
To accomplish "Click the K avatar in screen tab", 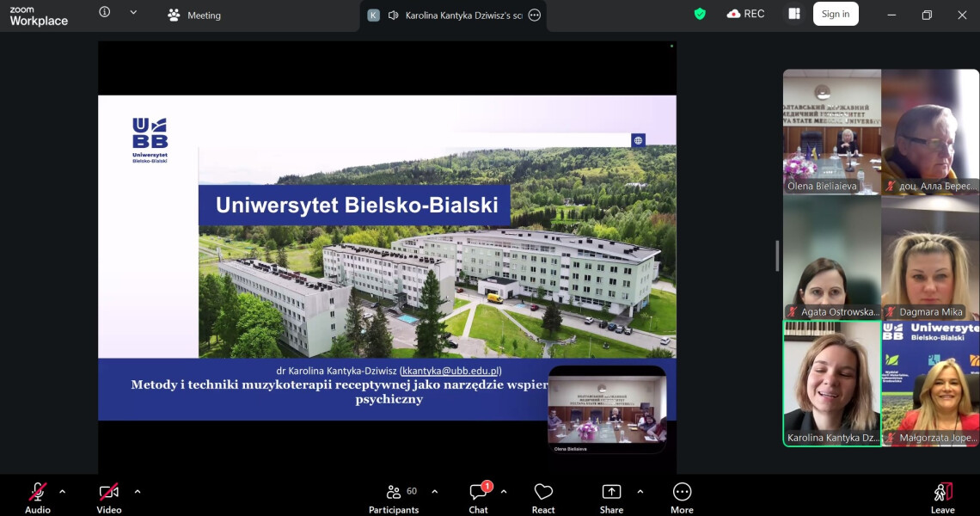I will pos(373,15).
